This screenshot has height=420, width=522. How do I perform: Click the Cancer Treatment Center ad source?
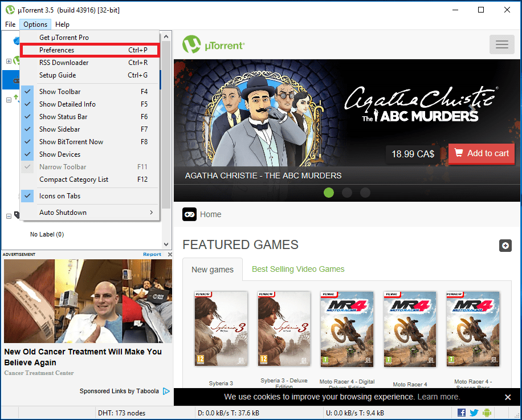(x=39, y=373)
